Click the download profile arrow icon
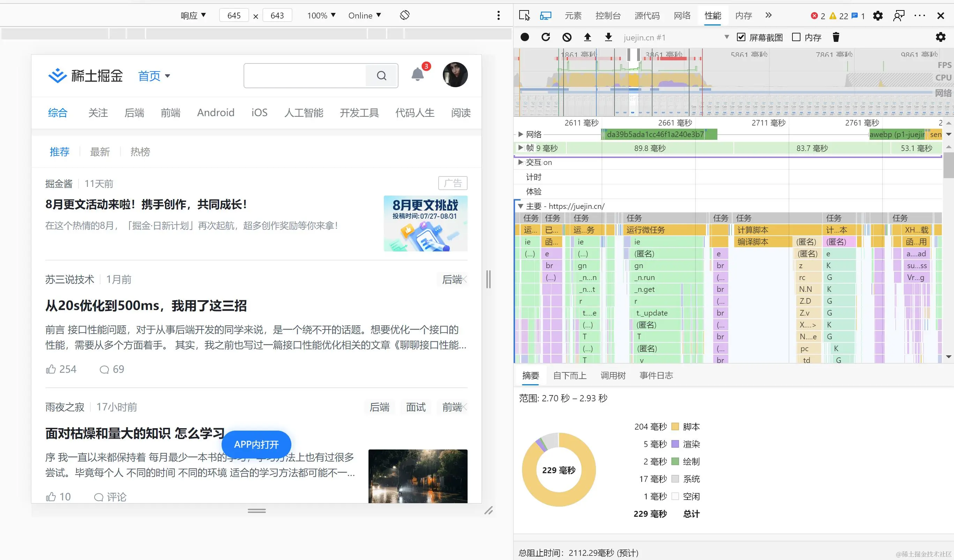The image size is (954, 560). (x=608, y=37)
